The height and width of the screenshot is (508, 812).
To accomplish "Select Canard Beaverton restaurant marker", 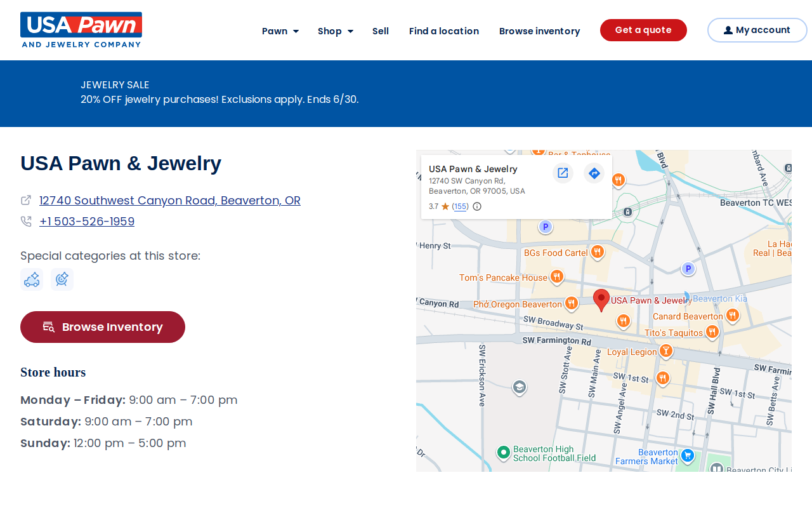I will pos(732,316).
